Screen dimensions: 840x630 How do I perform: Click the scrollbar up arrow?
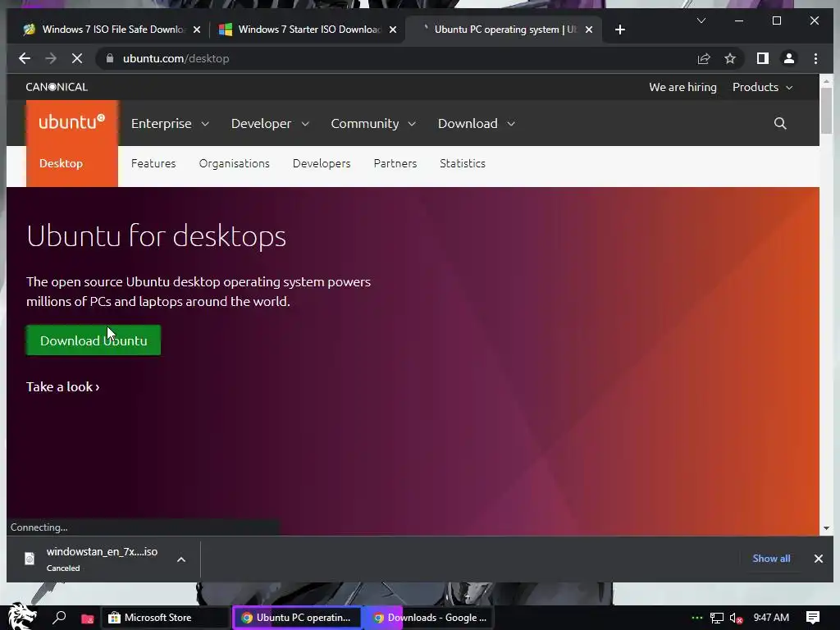tap(826, 81)
